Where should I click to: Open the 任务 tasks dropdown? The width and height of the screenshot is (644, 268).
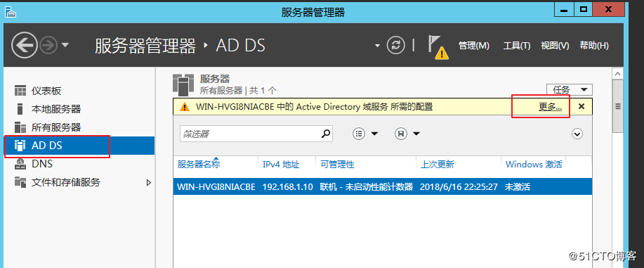(x=570, y=90)
